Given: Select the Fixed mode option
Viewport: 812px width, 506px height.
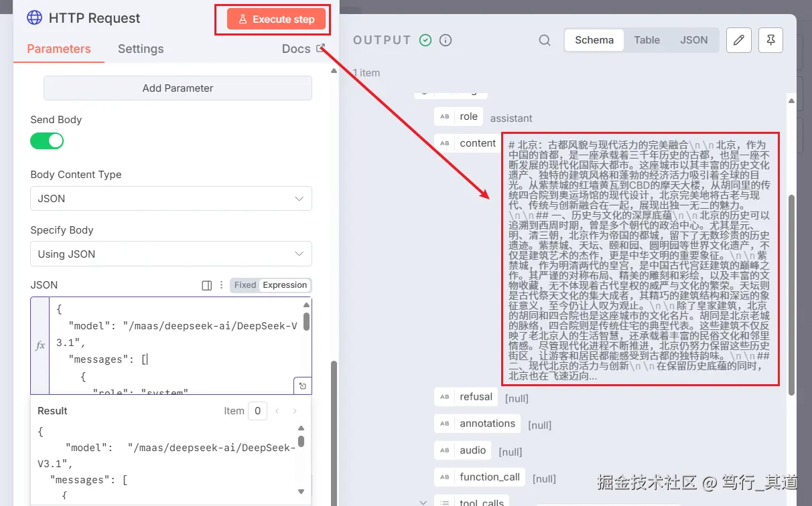Looking at the screenshot, I should click(x=245, y=285).
